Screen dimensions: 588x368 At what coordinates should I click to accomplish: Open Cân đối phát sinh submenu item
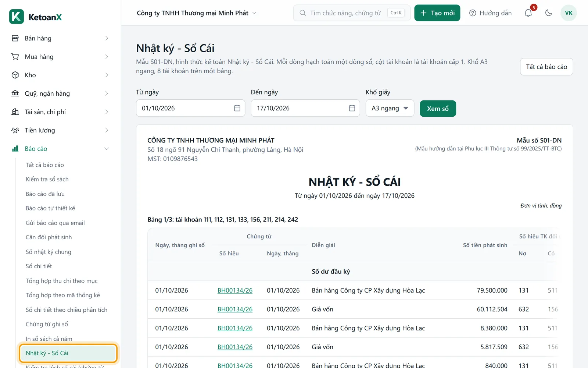(49, 237)
